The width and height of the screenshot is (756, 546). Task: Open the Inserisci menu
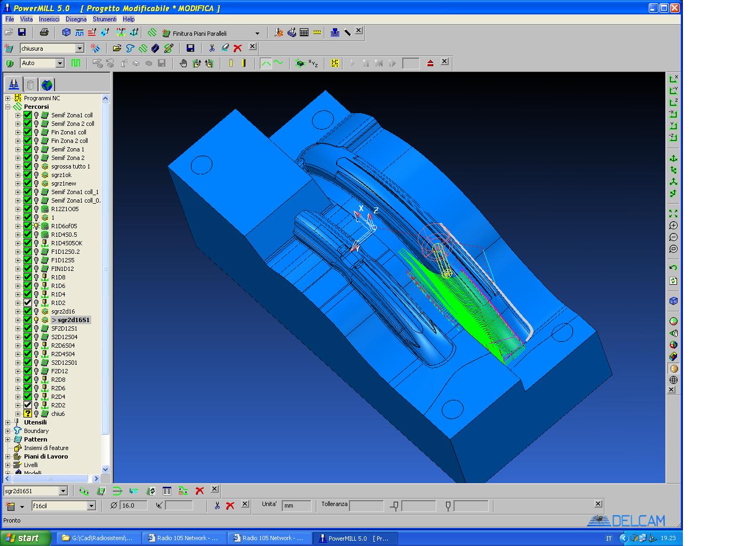coord(49,19)
